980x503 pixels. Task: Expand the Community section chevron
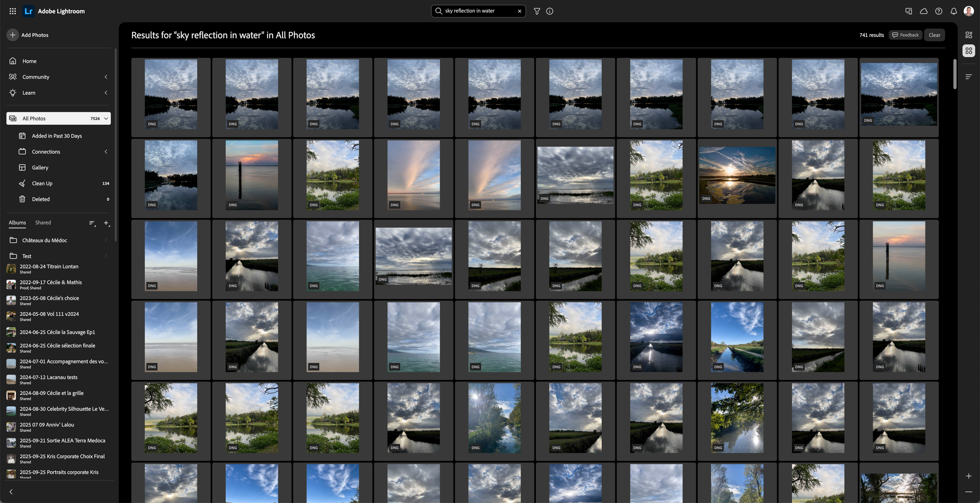click(106, 77)
